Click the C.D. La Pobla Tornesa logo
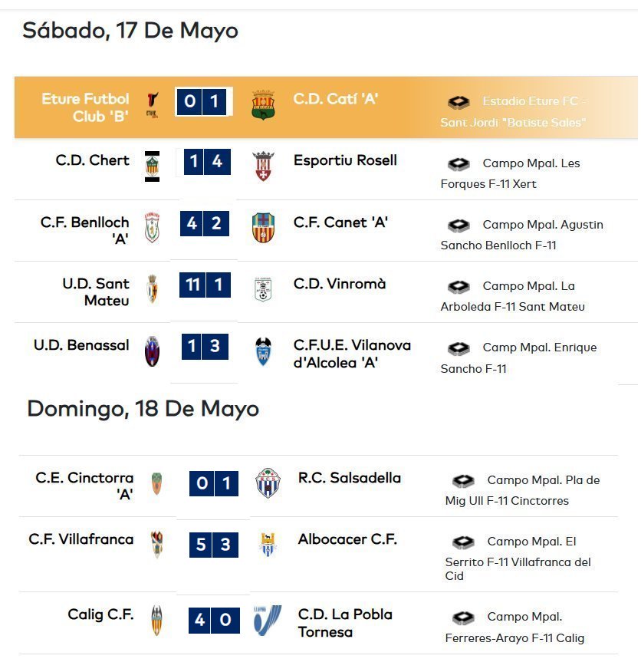Image resolution: width=641 pixels, height=672 pixels. (268, 620)
